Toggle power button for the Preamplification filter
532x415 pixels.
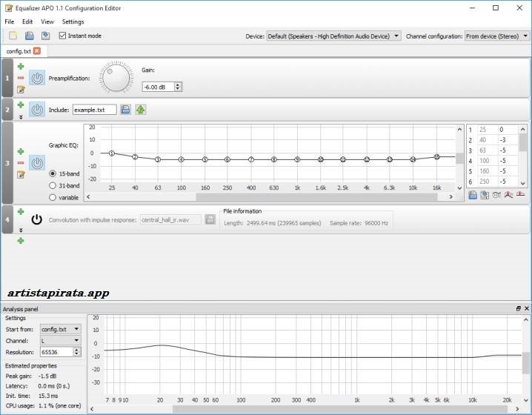(37, 78)
